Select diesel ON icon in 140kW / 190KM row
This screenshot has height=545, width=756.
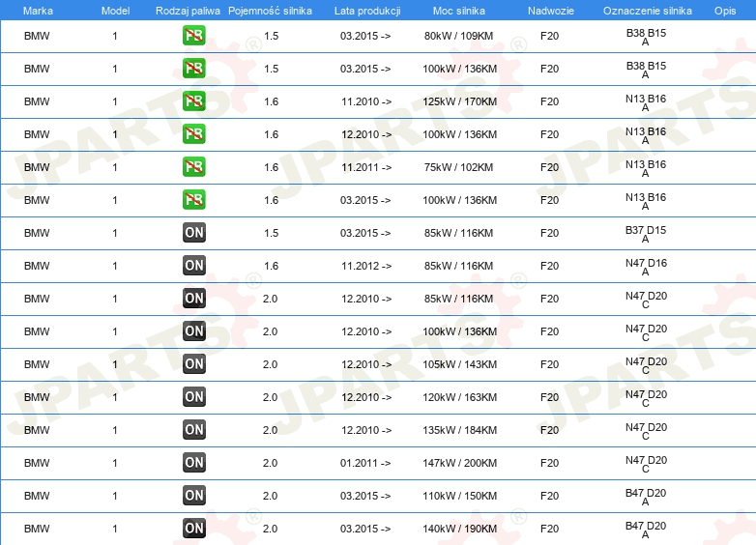[193, 529]
